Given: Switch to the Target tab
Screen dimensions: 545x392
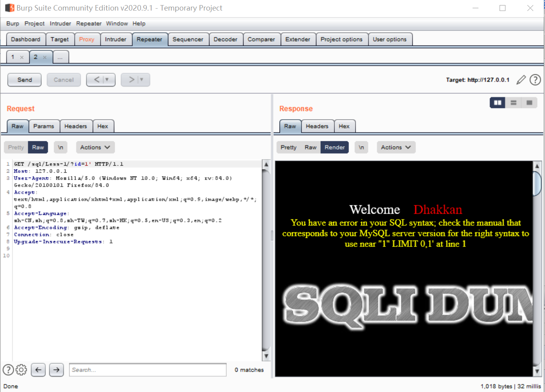Looking at the screenshot, I should click(x=60, y=40).
